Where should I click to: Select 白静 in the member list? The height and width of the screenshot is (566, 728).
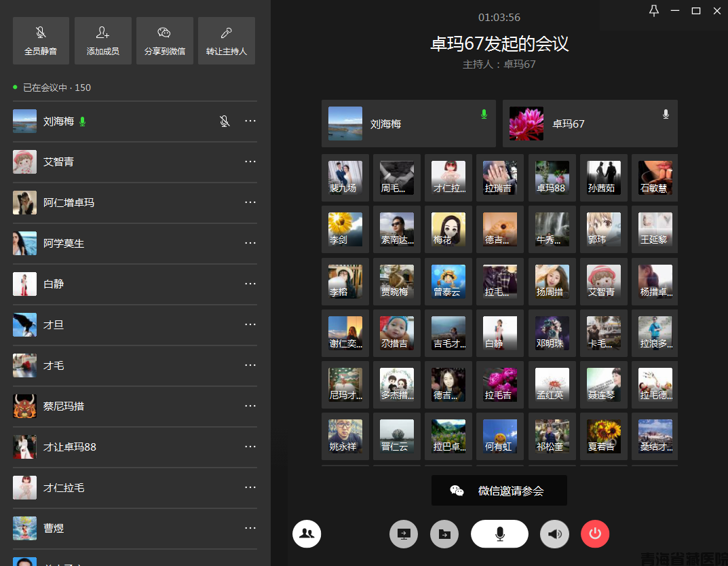pyautogui.click(x=54, y=284)
